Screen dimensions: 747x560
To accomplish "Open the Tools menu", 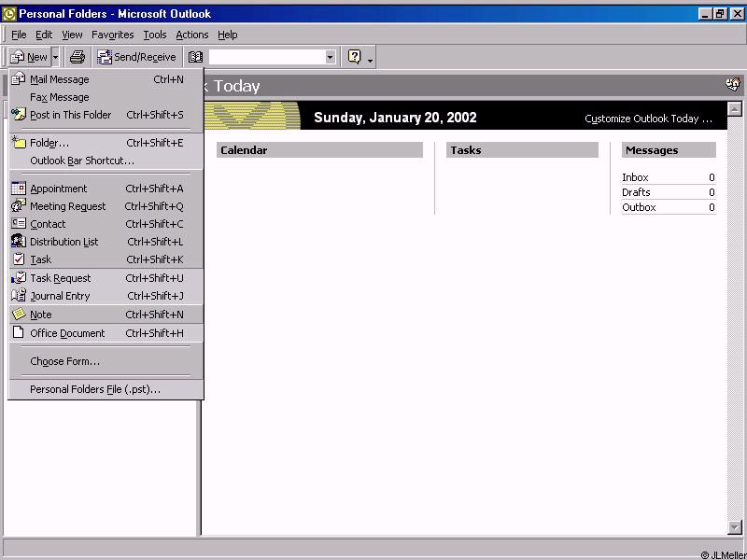I will (155, 35).
